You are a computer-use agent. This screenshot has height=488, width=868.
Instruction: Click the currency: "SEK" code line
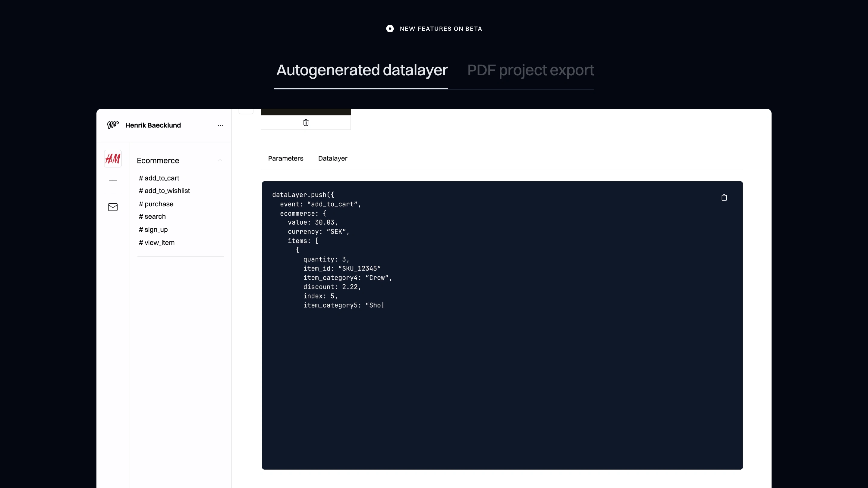[319, 232]
